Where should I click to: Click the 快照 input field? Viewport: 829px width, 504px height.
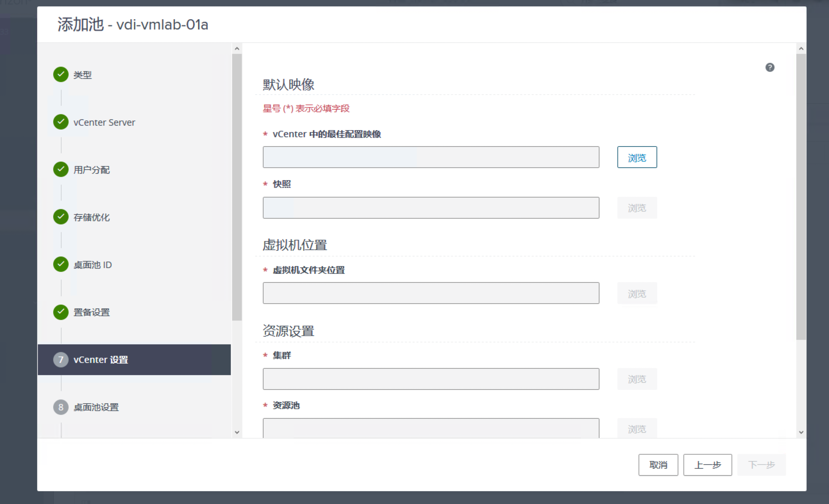tap(431, 207)
